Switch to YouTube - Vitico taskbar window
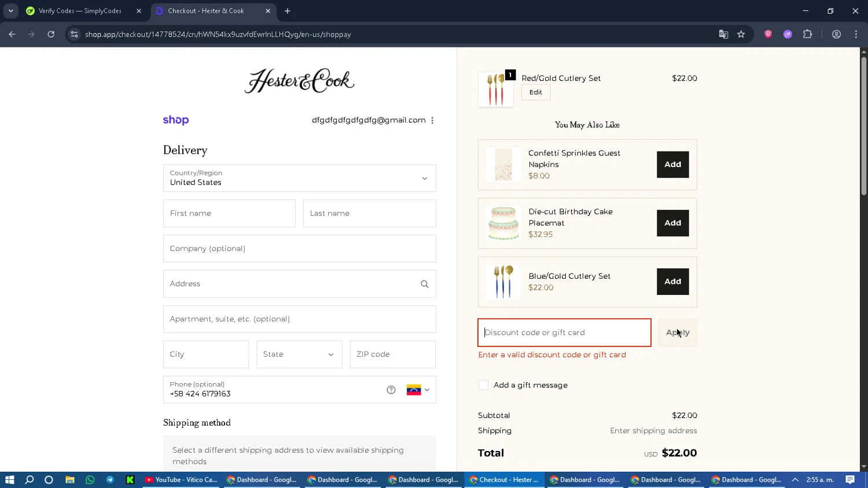The height and width of the screenshot is (488, 868). pos(181,480)
